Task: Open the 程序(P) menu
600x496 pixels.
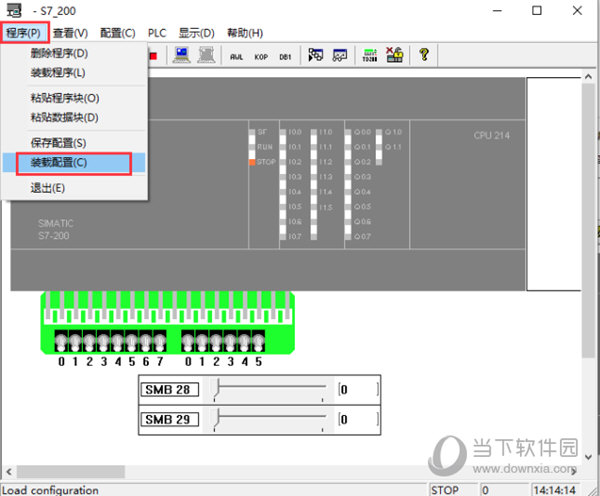Action: pos(24,33)
